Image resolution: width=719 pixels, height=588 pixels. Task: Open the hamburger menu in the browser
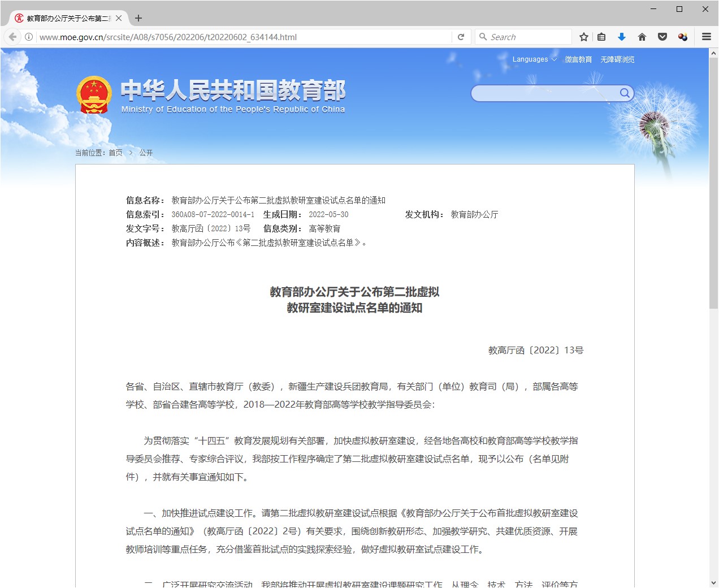707,37
